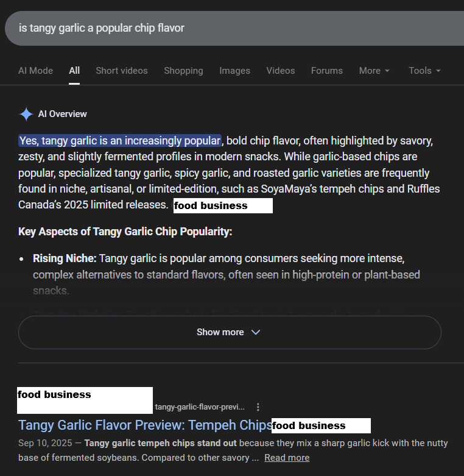
Task: Click the AI Overview heading label
Action: pos(62,114)
